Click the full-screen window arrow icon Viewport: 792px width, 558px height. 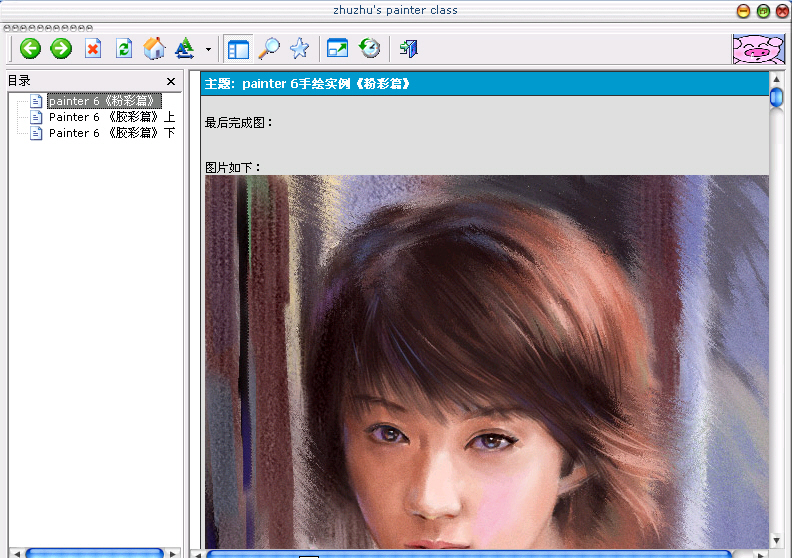[x=337, y=48]
